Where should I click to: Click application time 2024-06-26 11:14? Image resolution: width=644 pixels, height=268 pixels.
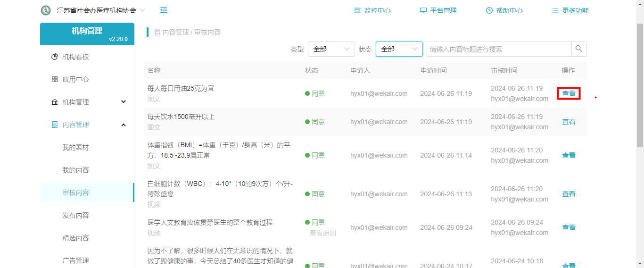446,155
